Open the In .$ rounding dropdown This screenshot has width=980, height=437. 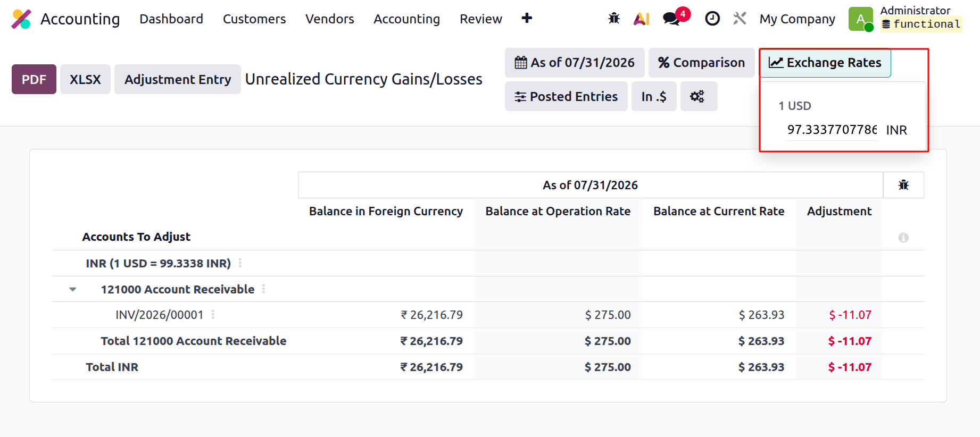click(654, 96)
